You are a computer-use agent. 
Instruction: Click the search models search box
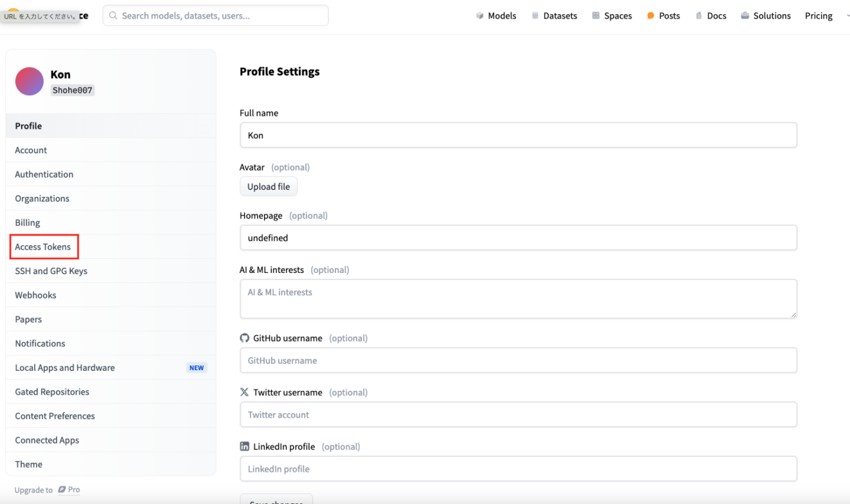(216, 15)
